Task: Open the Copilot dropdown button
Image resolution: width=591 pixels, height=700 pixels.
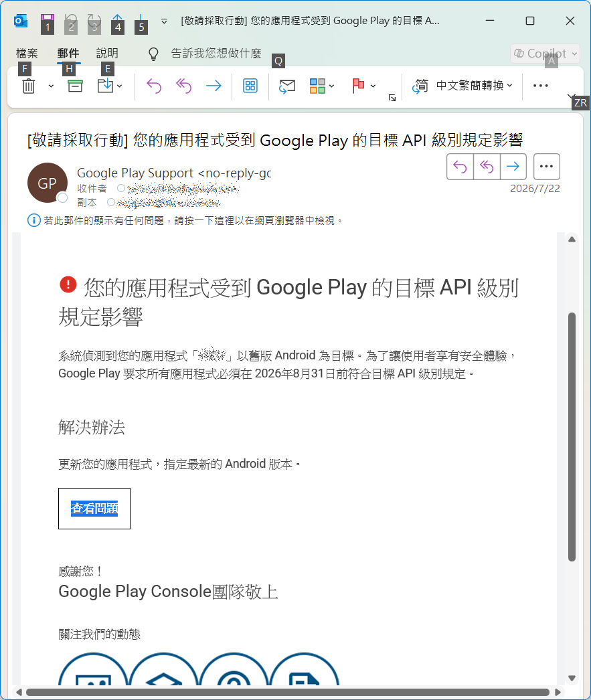Action: coord(545,54)
